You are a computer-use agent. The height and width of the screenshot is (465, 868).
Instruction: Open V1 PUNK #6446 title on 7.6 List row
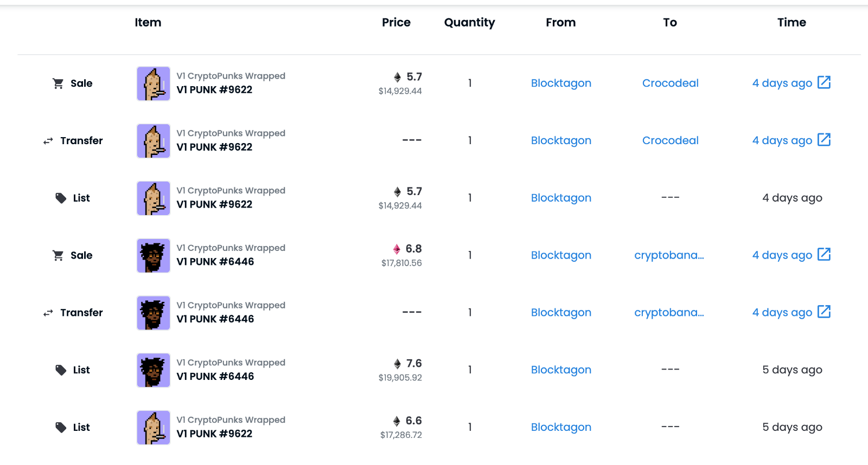[215, 376]
